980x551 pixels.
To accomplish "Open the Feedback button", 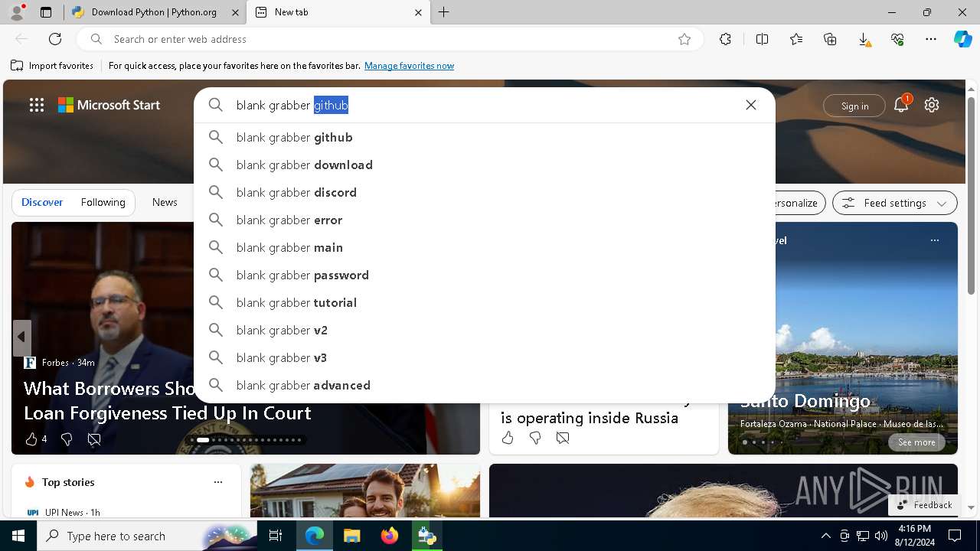I will pos(924,504).
